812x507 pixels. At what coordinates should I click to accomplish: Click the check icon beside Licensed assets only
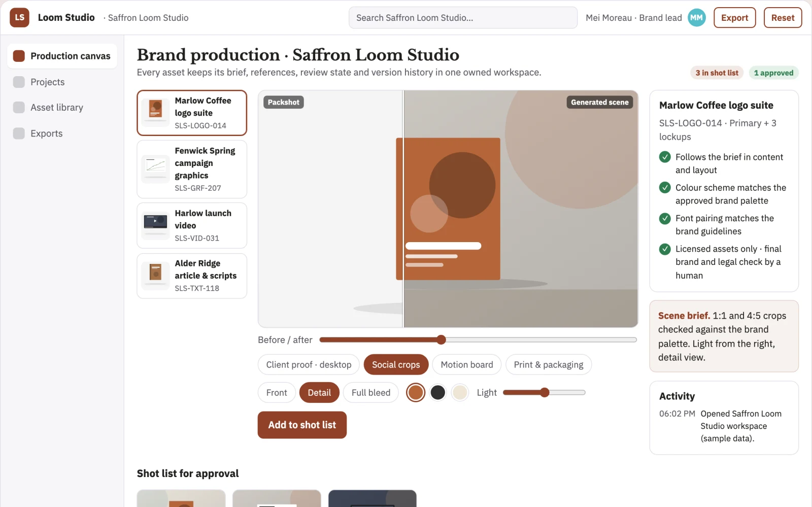[x=665, y=249]
